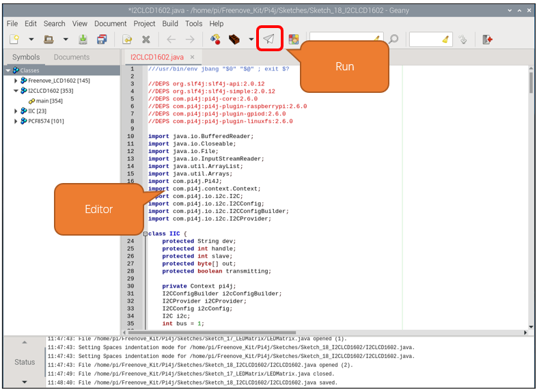This screenshot has width=539, height=392.
Task: Open the Edit menu
Action: (31, 24)
